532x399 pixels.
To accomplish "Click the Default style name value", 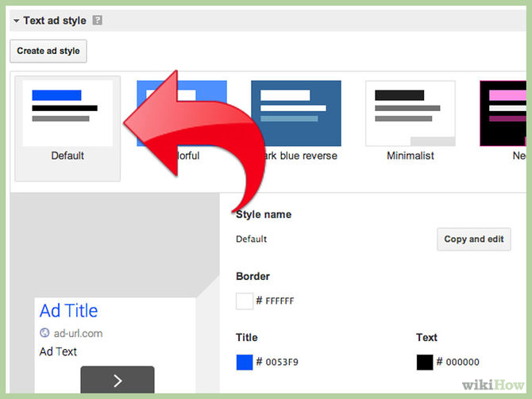I will click(x=252, y=239).
